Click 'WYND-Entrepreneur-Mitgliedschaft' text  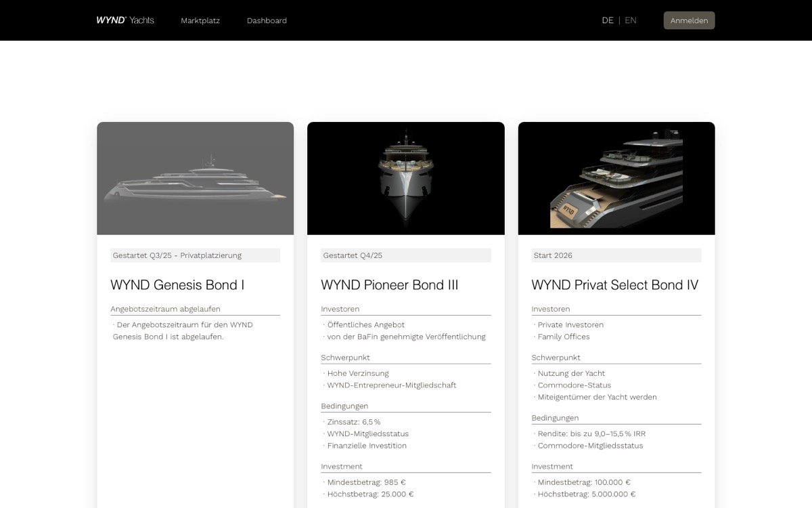coord(392,385)
